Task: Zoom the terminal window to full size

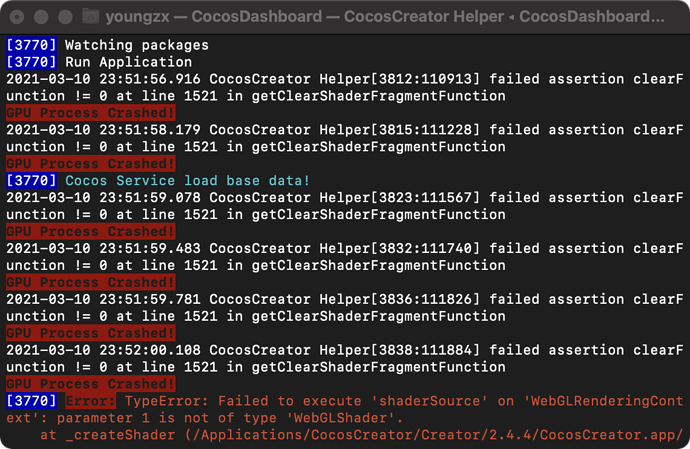Action: (x=62, y=17)
